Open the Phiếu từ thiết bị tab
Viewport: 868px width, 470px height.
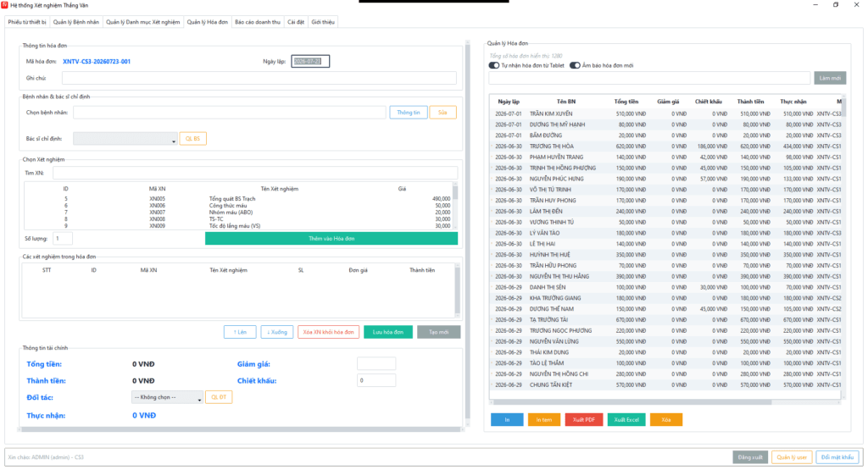[27, 22]
